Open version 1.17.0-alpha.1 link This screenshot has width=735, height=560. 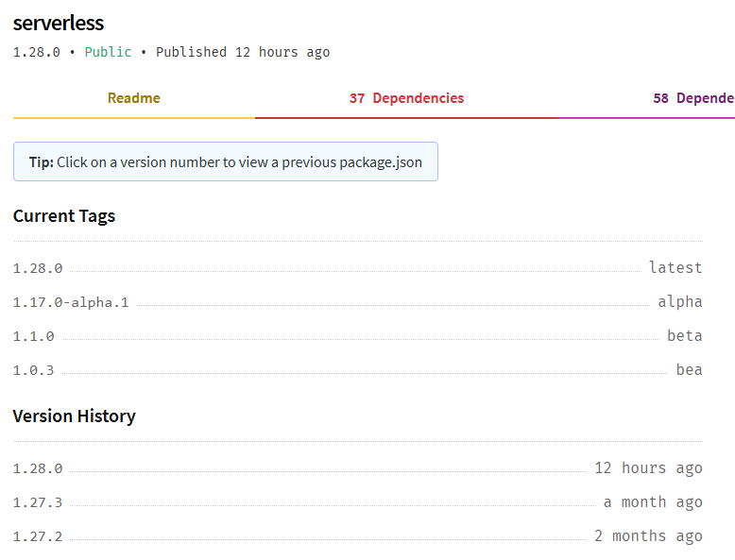coord(71,302)
